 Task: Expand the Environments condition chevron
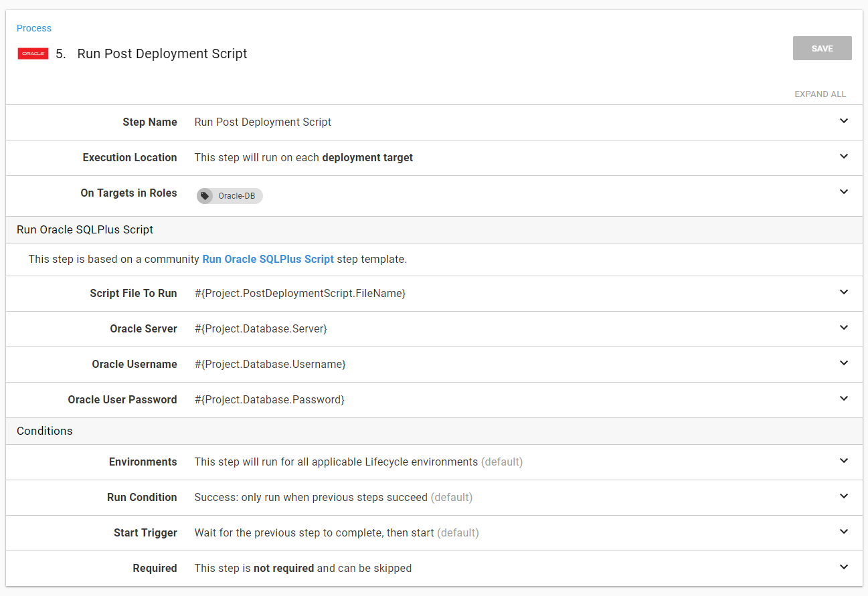click(x=843, y=461)
